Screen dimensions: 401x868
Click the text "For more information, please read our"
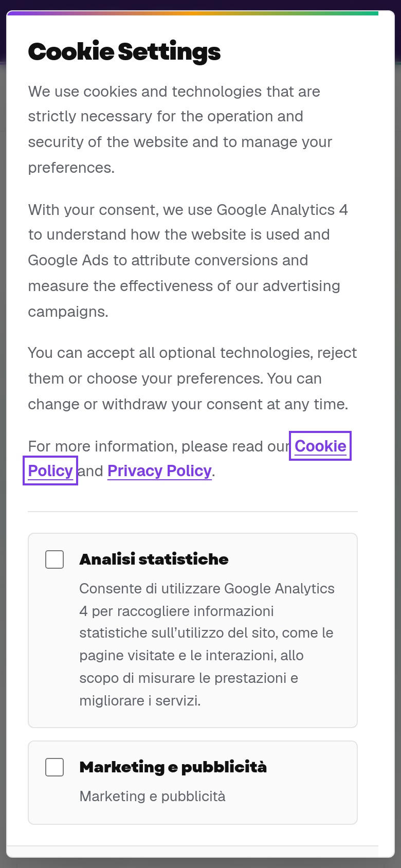[159, 446]
